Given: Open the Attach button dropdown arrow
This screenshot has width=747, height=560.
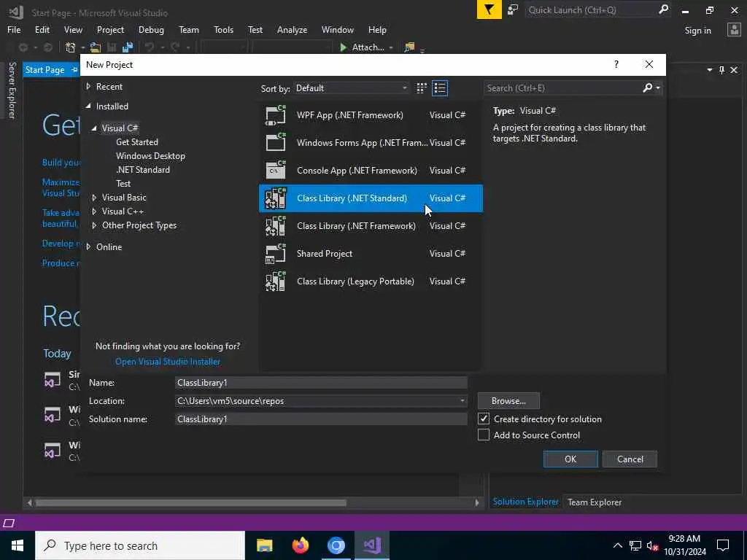Looking at the screenshot, I should 391,47.
